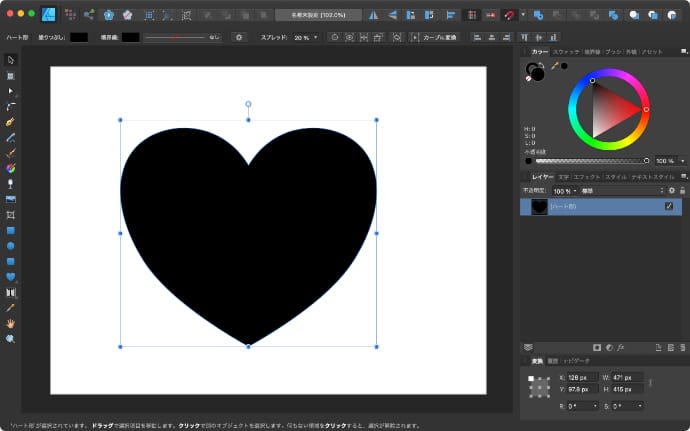The width and height of the screenshot is (690, 431).
Task: Click the X position input field
Action: coord(582,377)
